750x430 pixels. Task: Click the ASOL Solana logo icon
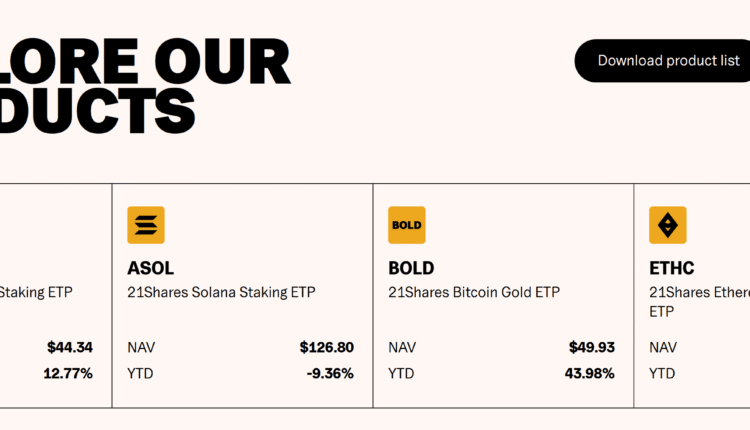pos(146,225)
